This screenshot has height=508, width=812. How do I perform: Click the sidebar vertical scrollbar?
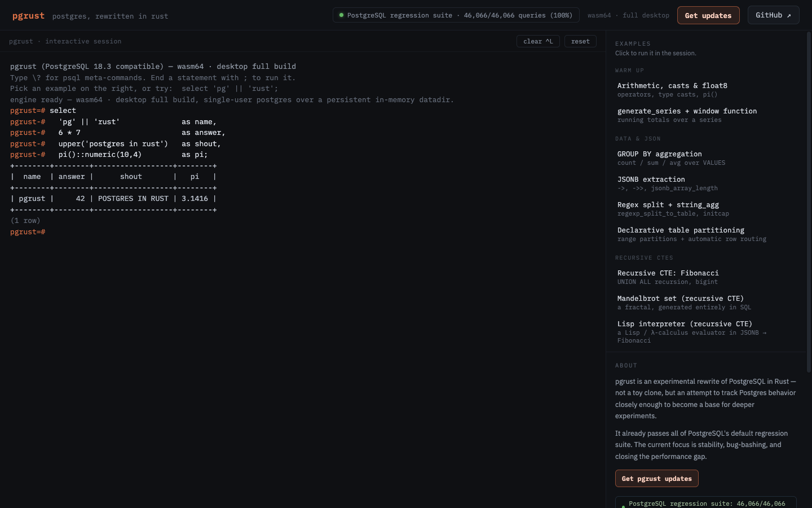[x=809, y=203]
